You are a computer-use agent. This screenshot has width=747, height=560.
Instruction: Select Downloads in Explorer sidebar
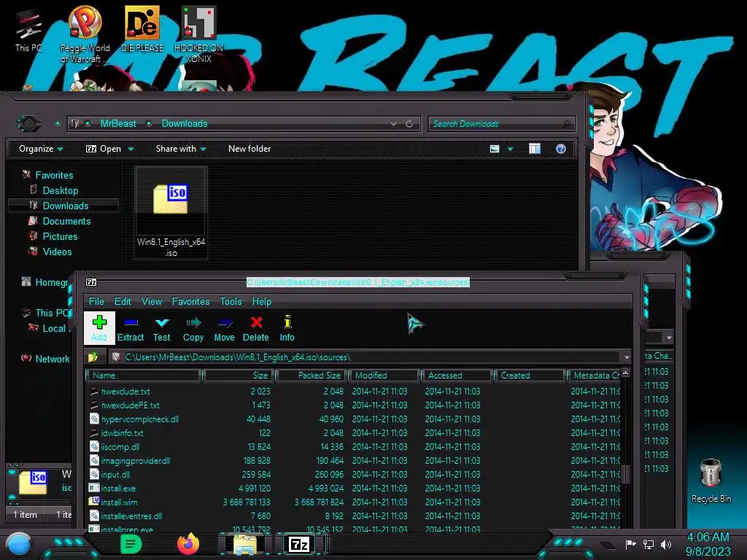65,206
